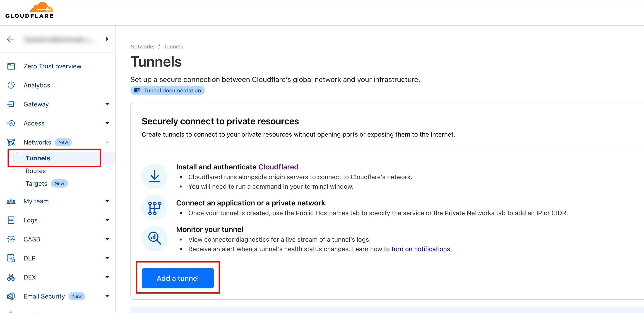Select Tunnels in the sidebar

38,158
